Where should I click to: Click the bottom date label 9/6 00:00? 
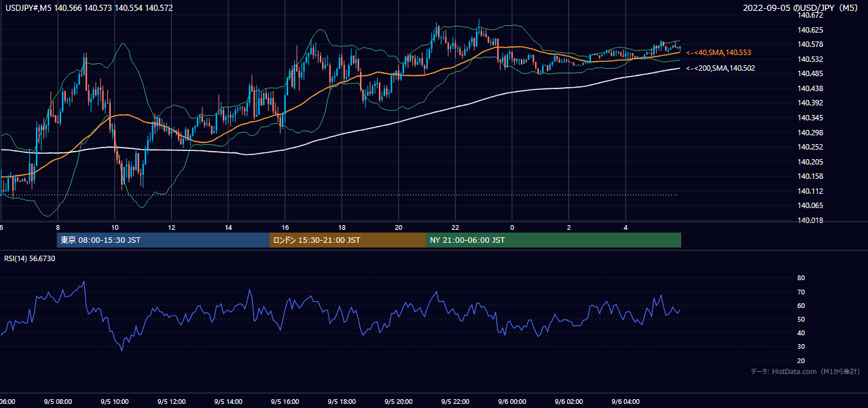512,401
